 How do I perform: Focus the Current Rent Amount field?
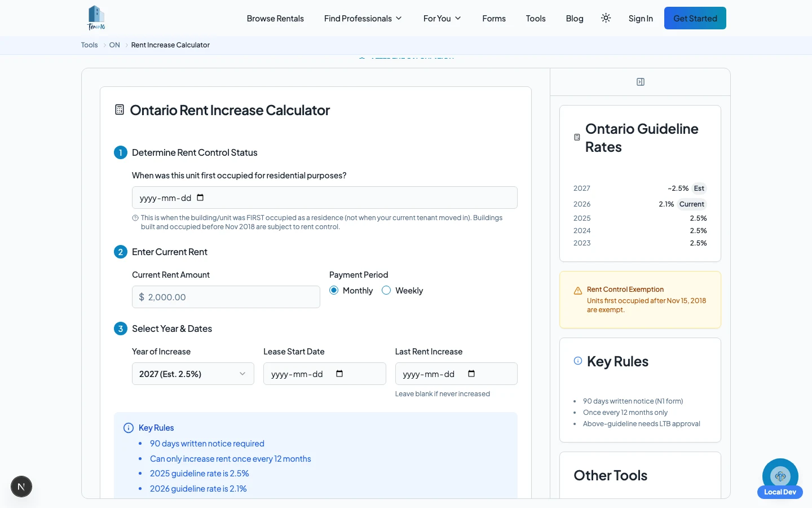[x=226, y=297]
